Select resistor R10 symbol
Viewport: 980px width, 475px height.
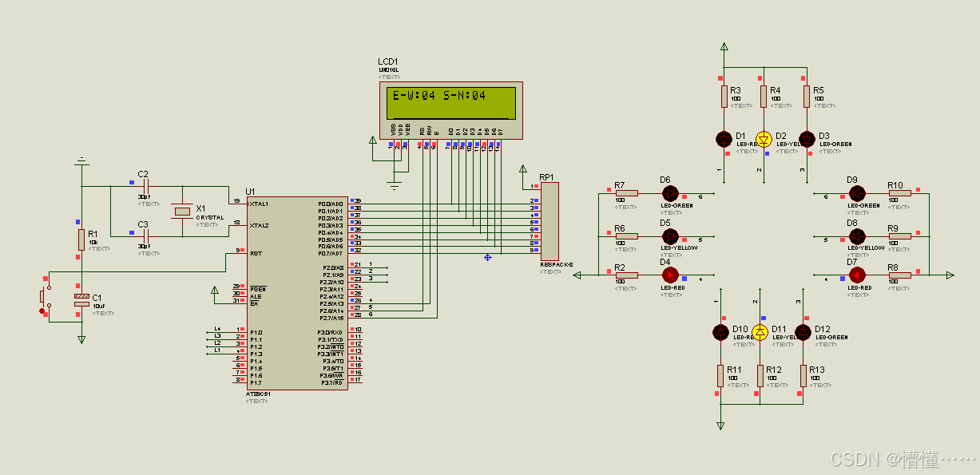899,192
